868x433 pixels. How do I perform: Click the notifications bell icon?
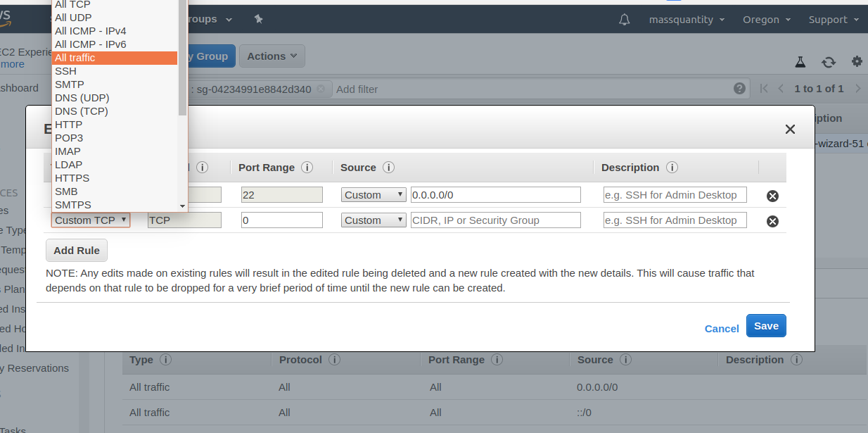[x=624, y=20]
